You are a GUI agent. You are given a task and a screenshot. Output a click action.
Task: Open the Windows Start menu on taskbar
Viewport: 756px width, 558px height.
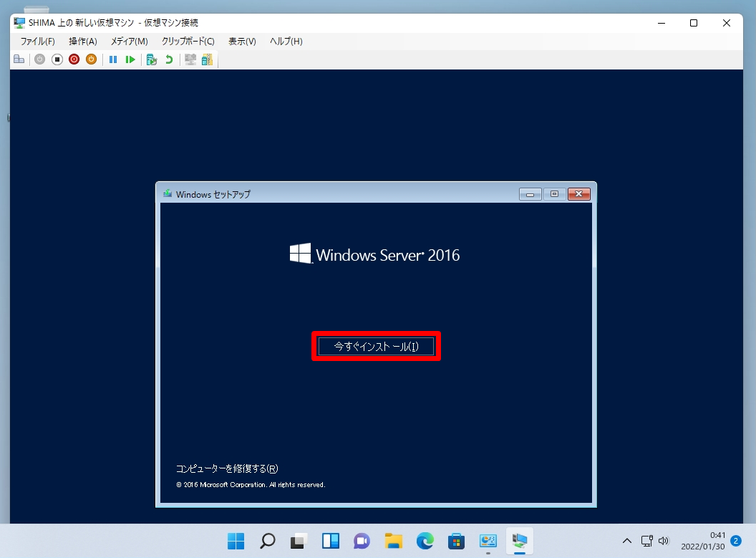236,541
